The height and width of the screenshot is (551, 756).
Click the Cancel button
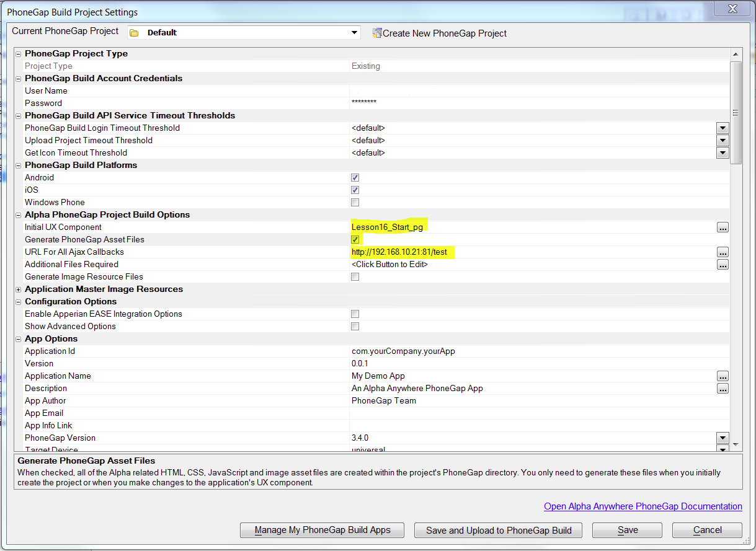tap(707, 530)
